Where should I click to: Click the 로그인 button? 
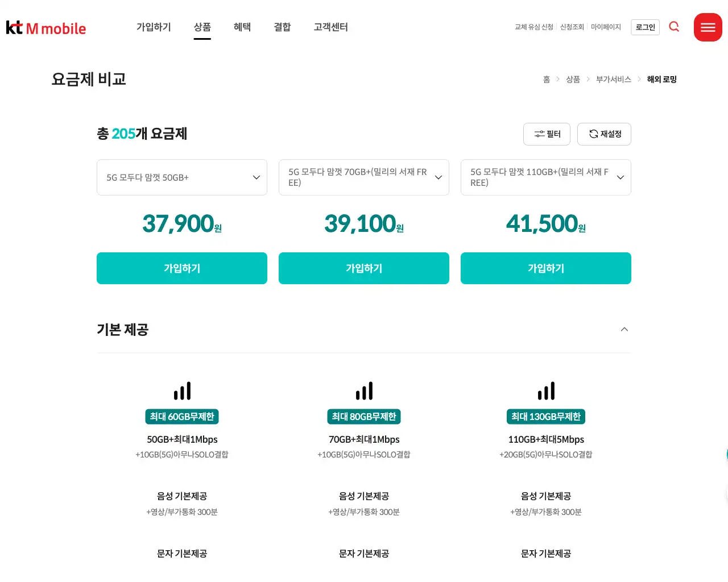[645, 27]
